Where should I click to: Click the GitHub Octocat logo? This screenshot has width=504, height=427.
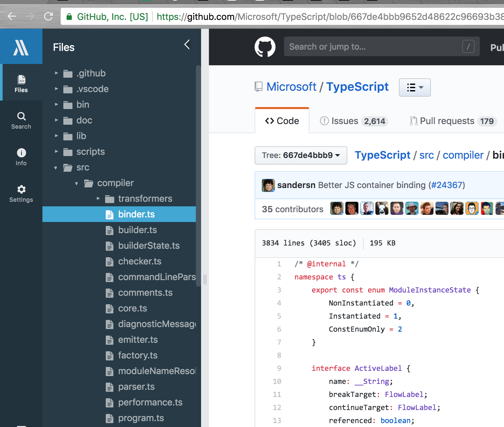point(265,47)
